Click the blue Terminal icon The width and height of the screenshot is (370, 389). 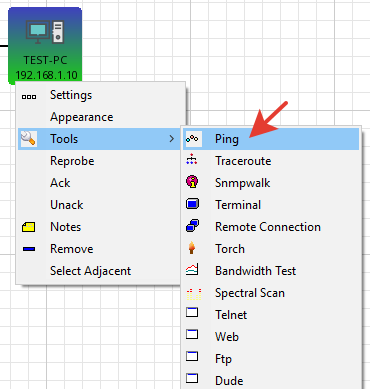click(192, 203)
